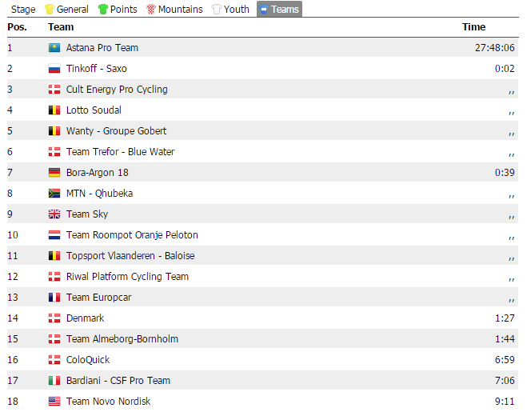Click the Pos. column header
Image resolution: width=531 pixels, height=420 pixels.
pos(18,27)
